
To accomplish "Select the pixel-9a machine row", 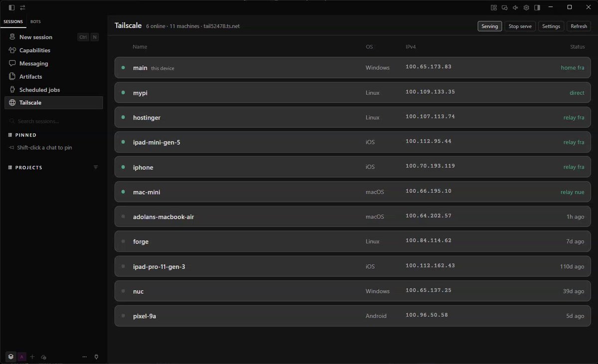I will point(353,316).
